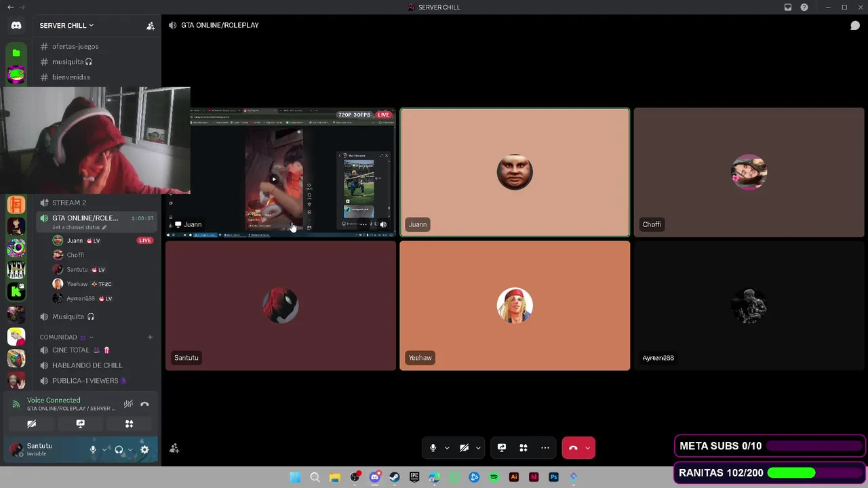Image resolution: width=868 pixels, height=488 pixels.
Task: Click invite people icon at bottom left of call
Action: click(174, 448)
